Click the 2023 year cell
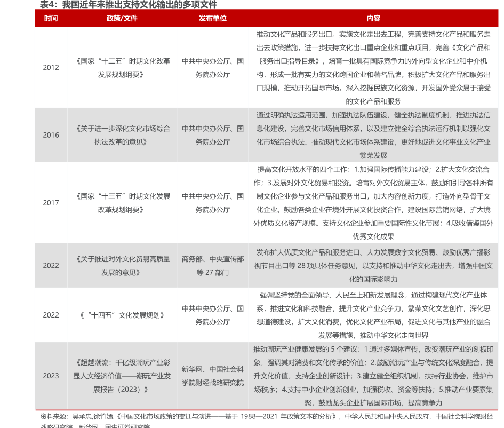This screenshot has height=428, width=504. coord(51,376)
